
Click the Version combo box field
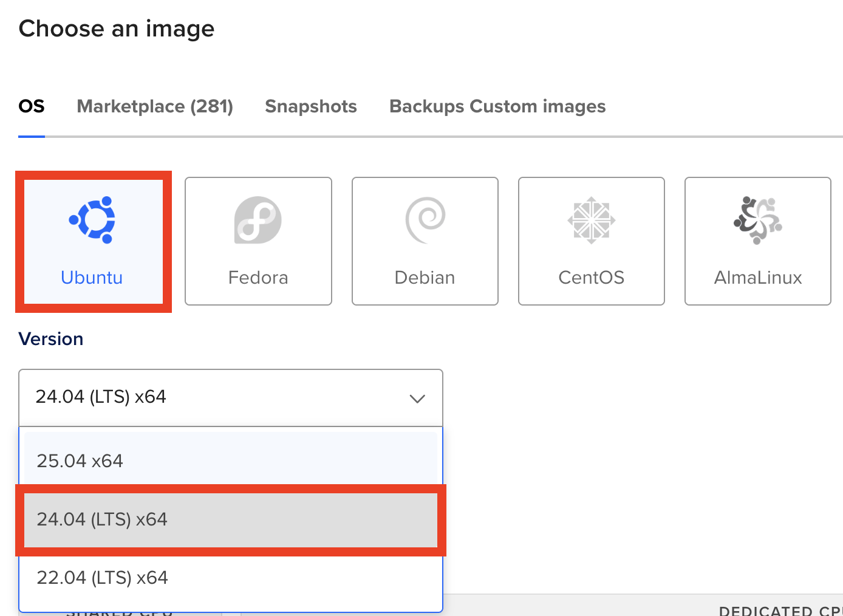(x=219, y=397)
